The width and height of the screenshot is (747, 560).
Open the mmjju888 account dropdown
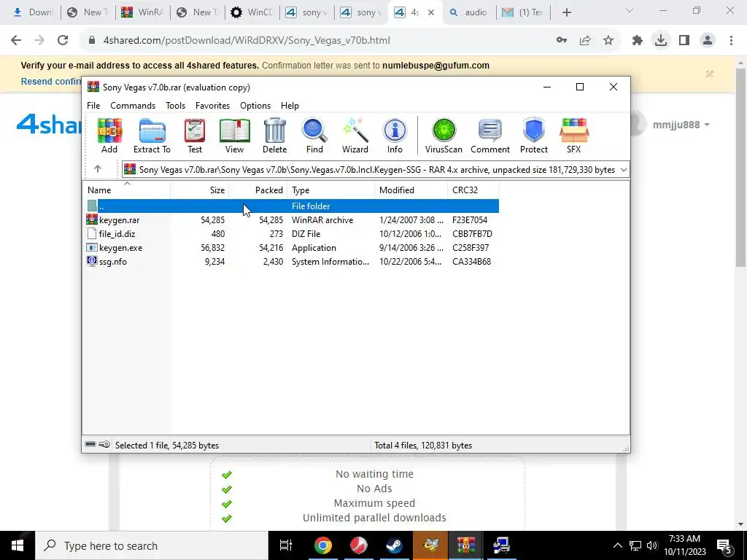(x=681, y=125)
